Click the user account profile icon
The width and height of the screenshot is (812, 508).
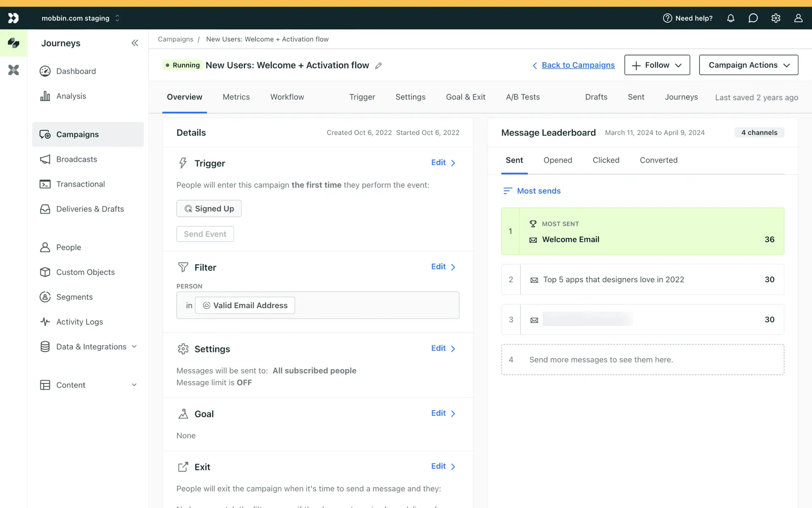[x=798, y=18]
